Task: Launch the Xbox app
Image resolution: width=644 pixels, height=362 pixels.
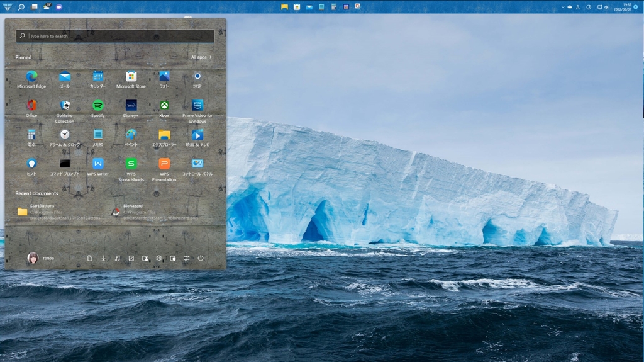Action: 164,106
